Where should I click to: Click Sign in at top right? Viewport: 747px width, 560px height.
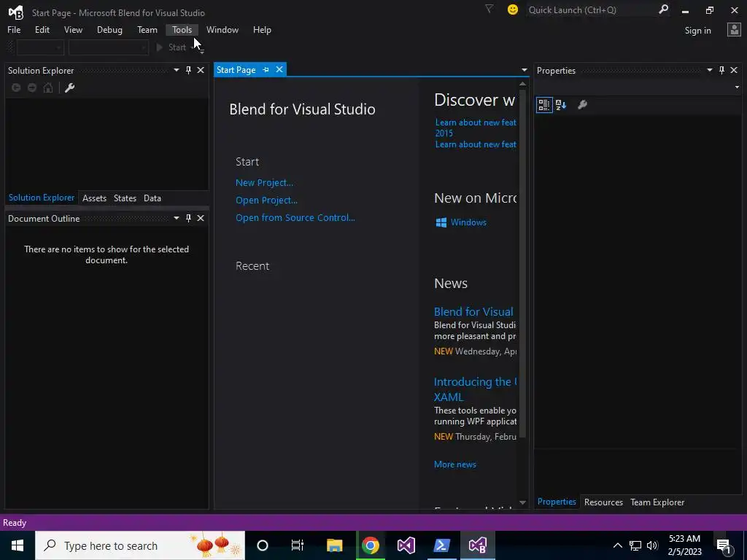698,31
